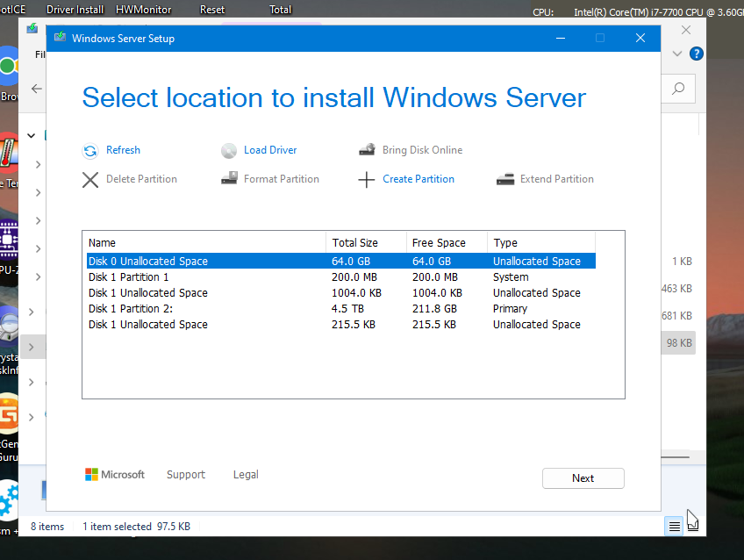Close the Windows Server Setup dialog
744x560 pixels.
pos(640,38)
